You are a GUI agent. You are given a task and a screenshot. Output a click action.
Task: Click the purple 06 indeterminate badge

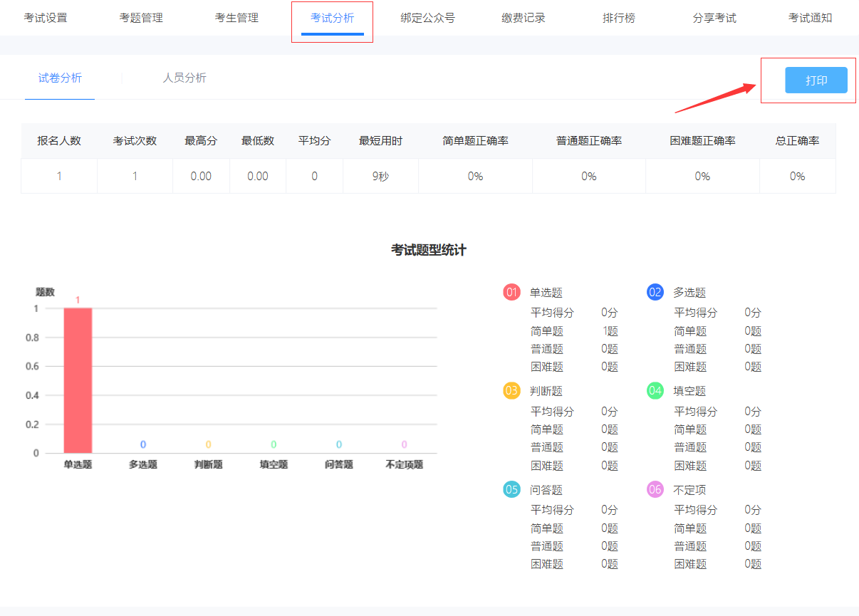point(655,489)
